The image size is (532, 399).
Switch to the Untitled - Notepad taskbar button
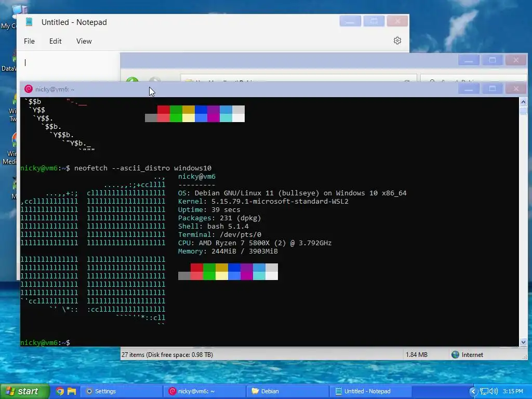371,391
